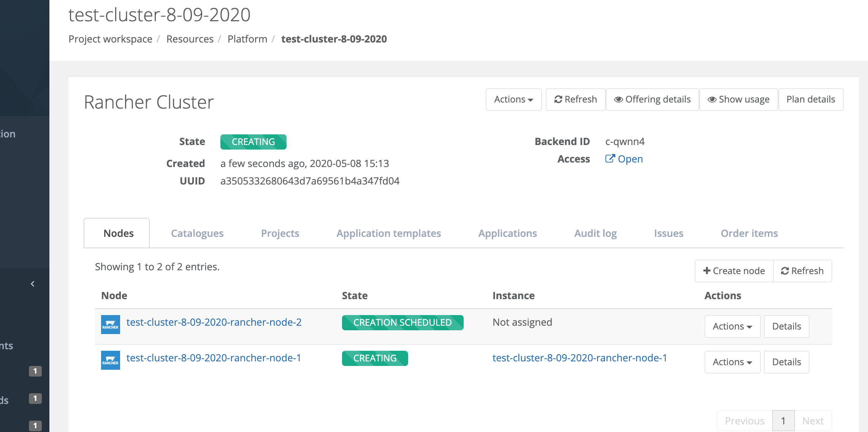Open test-cluster-8-09-2020-rancher-node-1 node link
This screenshot has width=868, height=432.
click(214, 358)
